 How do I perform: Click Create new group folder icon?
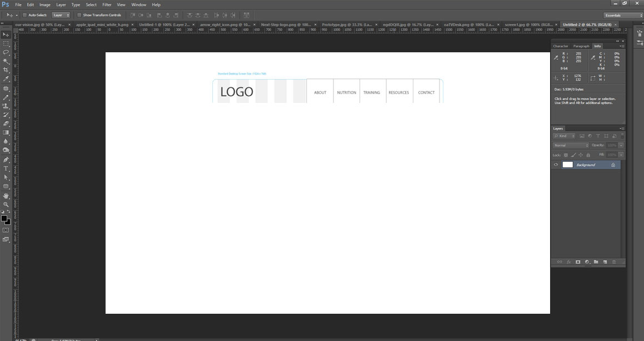click(596, 262)
